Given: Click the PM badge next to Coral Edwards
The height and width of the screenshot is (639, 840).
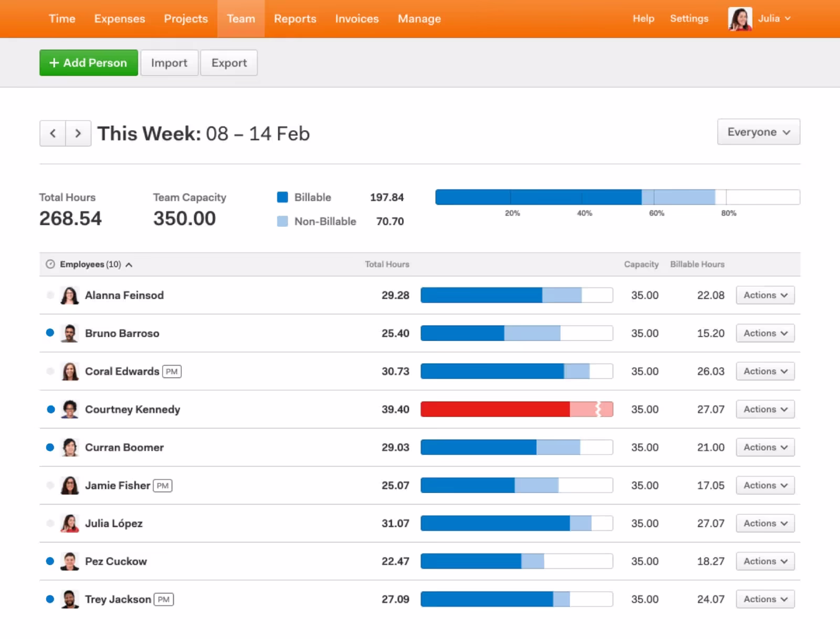Looking at the screenshot, I should pyautogui.click(x=172, y=371).
